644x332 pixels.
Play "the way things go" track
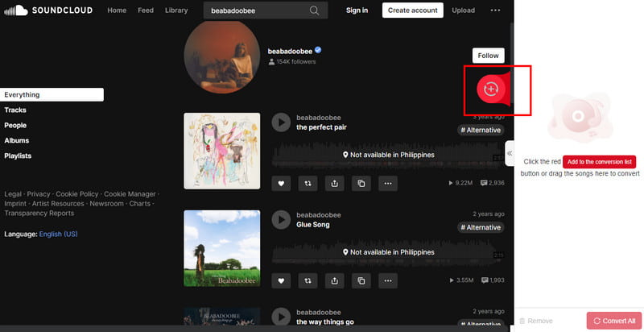click(281, 317)
